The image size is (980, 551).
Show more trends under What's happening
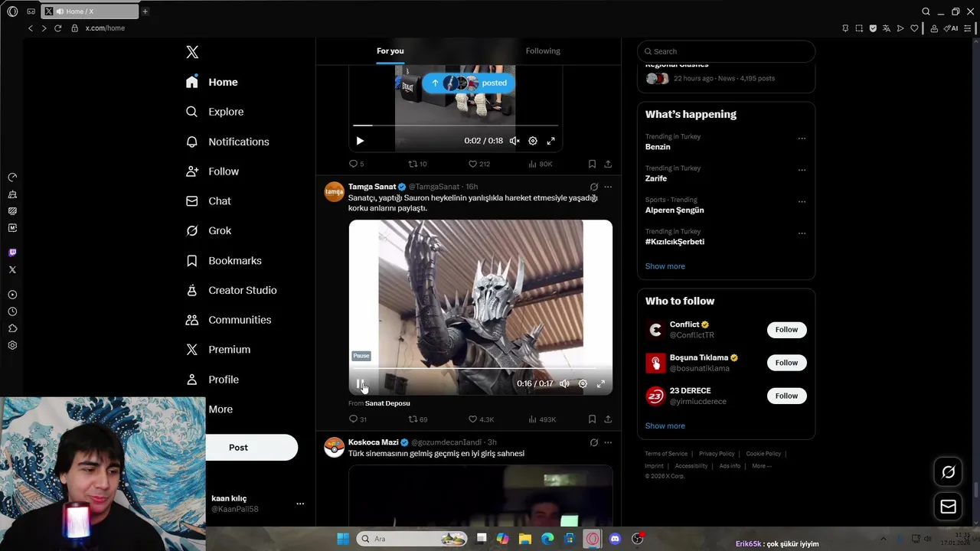[665, 266]
